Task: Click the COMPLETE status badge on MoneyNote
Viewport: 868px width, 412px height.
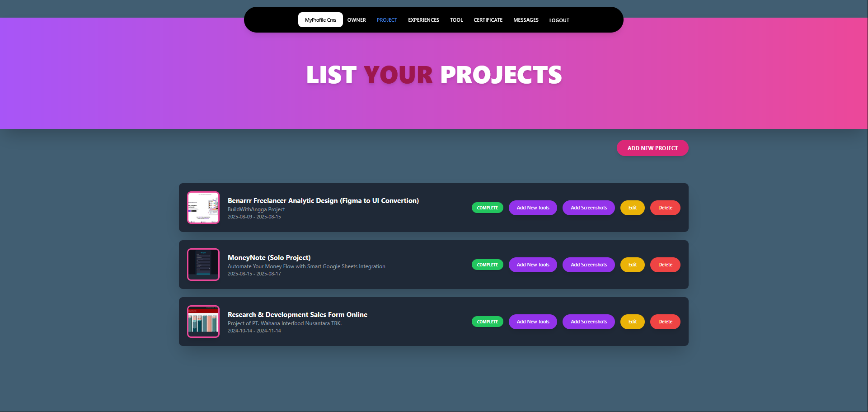Action: [487, 265]
